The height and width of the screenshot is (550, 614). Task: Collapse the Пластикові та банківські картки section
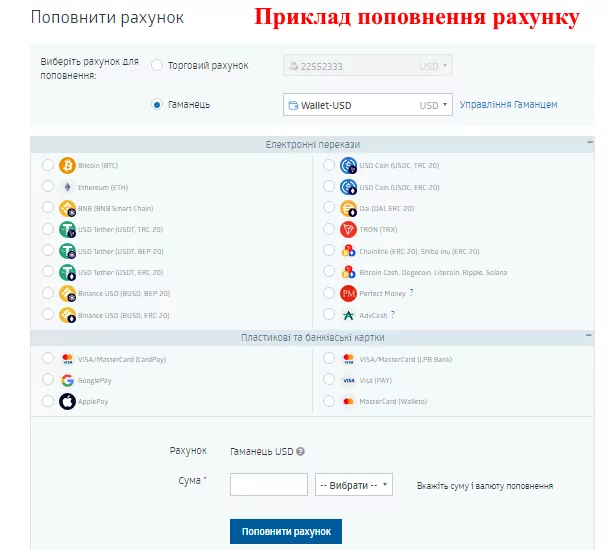pos(589,335)
